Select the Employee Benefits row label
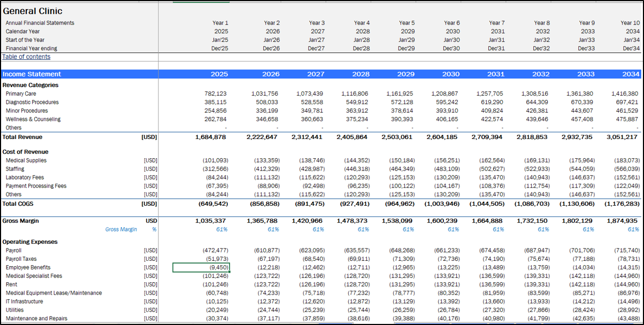The width and height of the screenshot is (644, 325). (x=28, y=267)
